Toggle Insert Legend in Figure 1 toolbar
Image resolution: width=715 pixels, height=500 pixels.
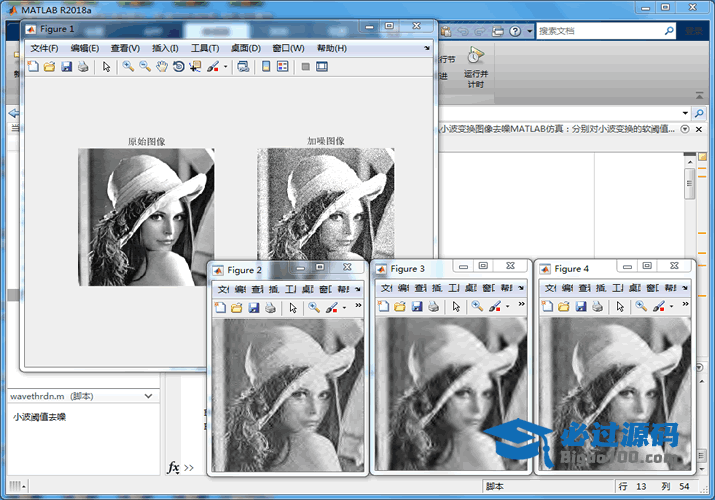[x=282, y=67]
